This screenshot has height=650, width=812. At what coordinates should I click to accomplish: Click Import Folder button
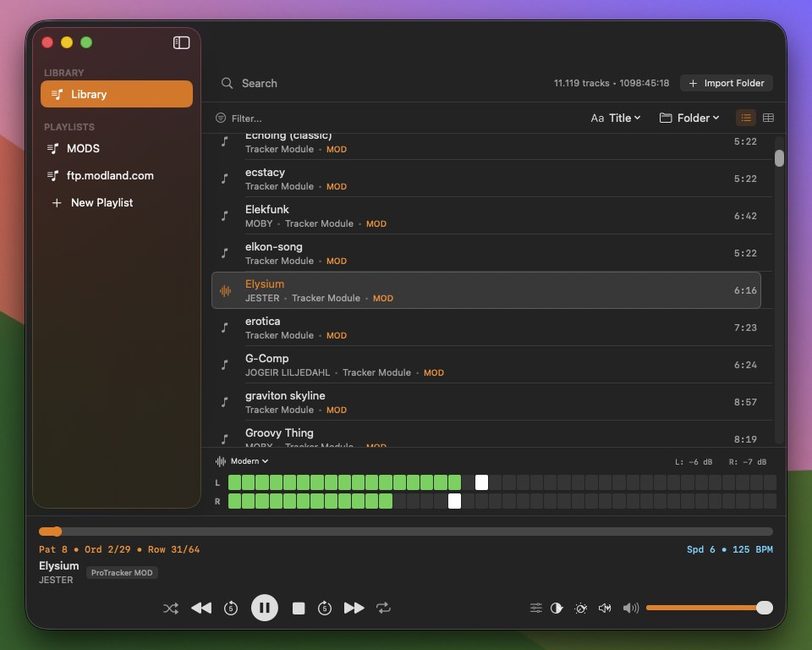(x=727, y=83)
